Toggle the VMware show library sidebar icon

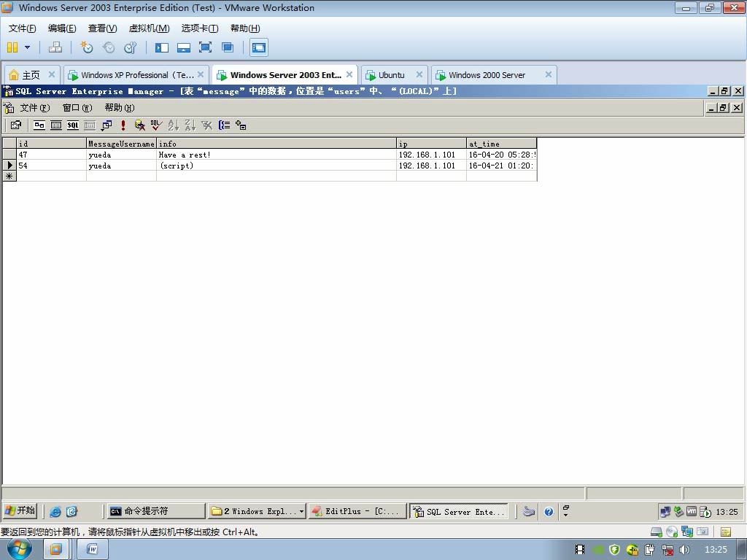[x=162, y=47]
